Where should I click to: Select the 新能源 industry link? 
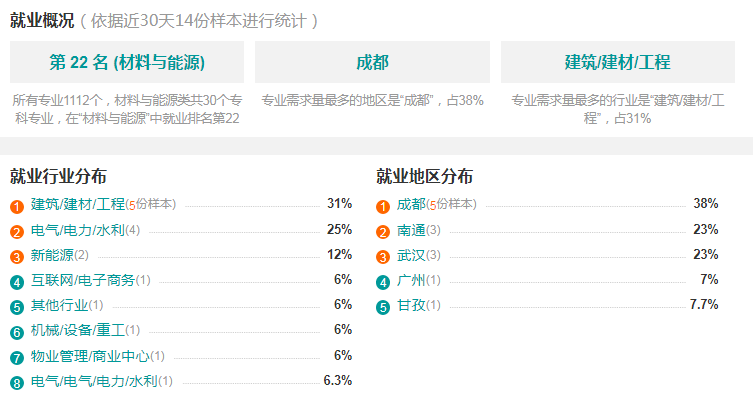point(52,255)
